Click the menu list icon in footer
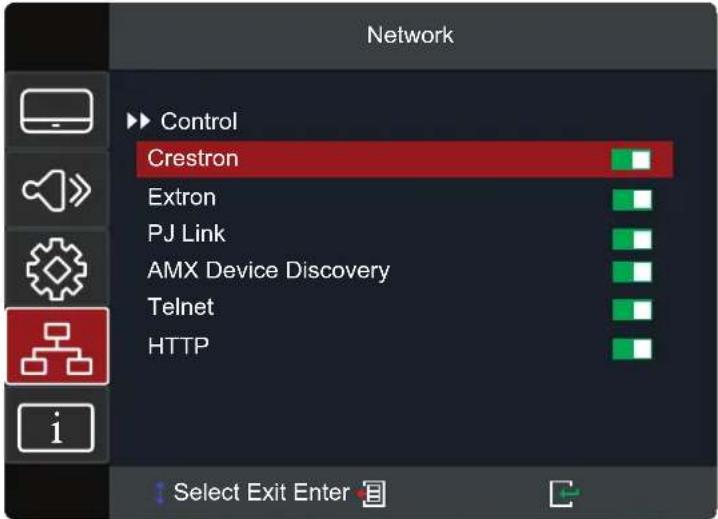The image size is (718, 519). pyautogui.click(x=372, y=494)
